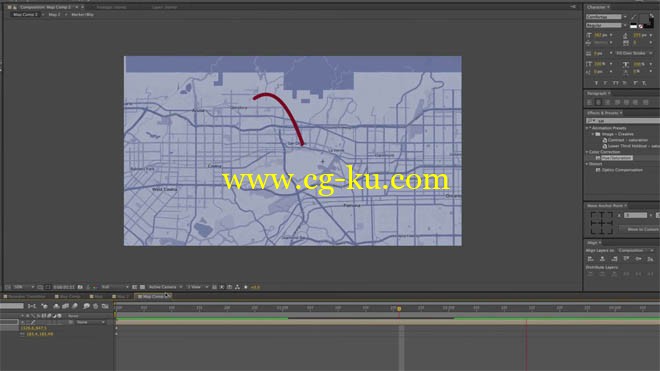This screenshot has height=371, width=660.
Task: Toggle the Subscript text style button
Action: [644, 83]
